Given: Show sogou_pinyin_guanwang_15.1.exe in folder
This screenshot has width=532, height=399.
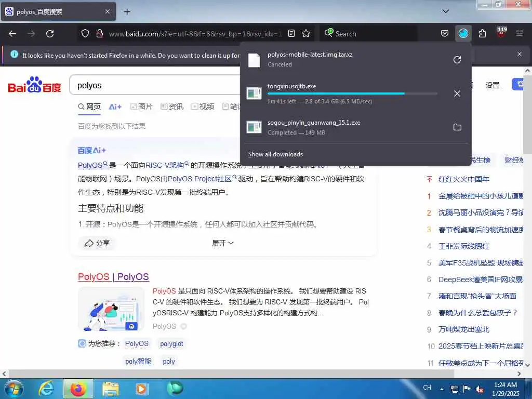Looking at the screenshot, I should tap(457, 127).
